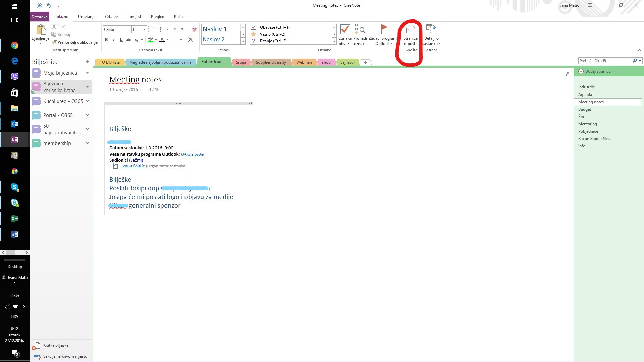Image resolution: width=644 pixels, height=362 pixels.
Task: Switch to the Prikaz ribbon tab
Action: click(x=179, y=17)
